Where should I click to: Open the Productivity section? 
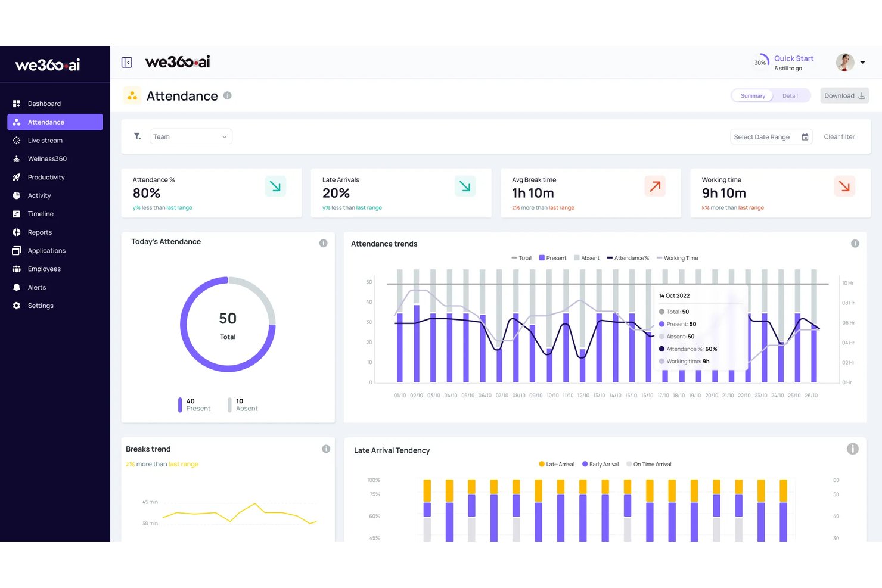click(55, 178)
